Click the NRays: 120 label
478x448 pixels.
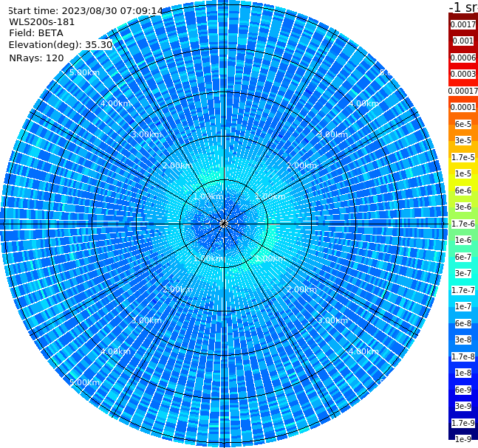point(36,58)
